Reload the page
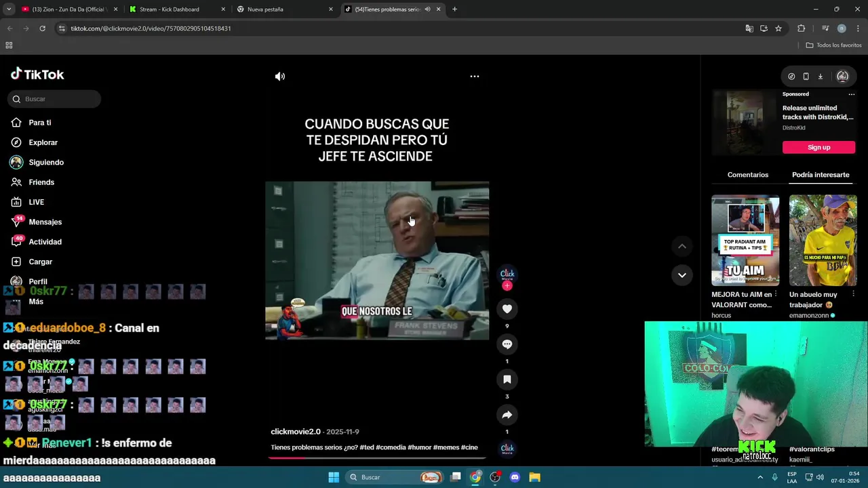Image resolution: width=868 pixels, height=488 pixels. click(x=42, y=28)
